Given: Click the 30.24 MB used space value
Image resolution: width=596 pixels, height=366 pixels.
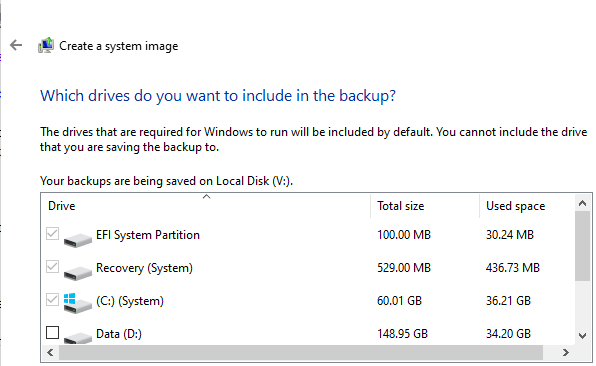Looking at the screenshot, I should pyautogui.click(x=510, y=235).
